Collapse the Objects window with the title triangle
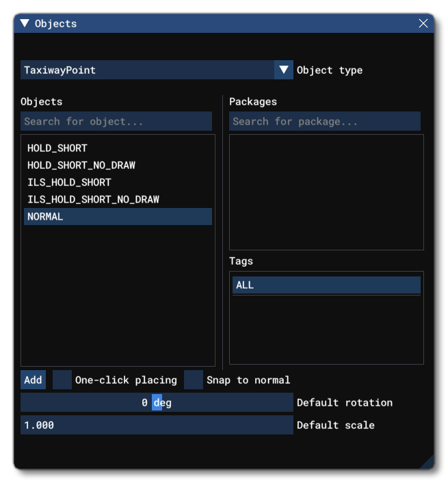 click(x=25, y=23)
